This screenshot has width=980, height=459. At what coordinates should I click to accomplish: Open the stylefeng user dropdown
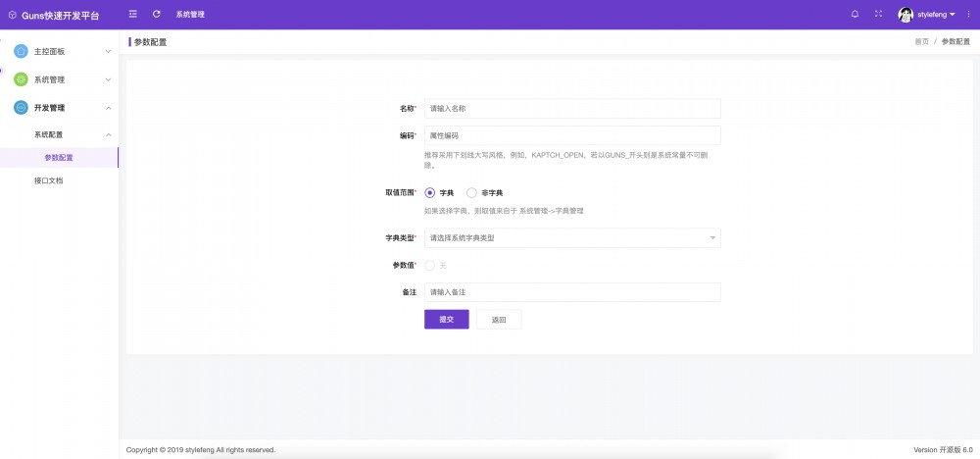coord(936,15)
